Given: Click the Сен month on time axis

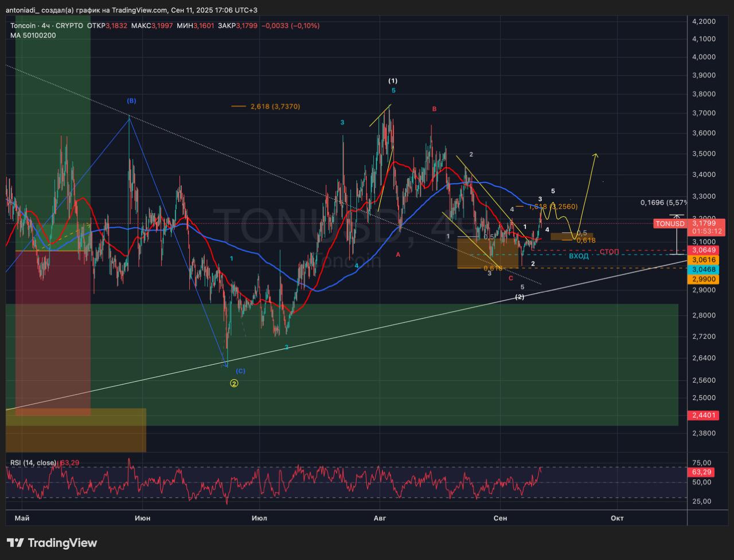Looking at the screenshot, I should click(x=500, y=518).
